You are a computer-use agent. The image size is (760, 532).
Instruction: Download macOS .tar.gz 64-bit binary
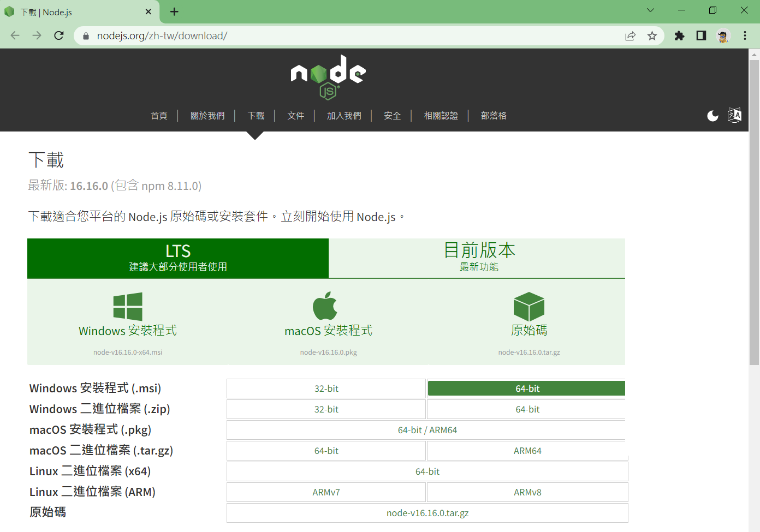point(326,451)
